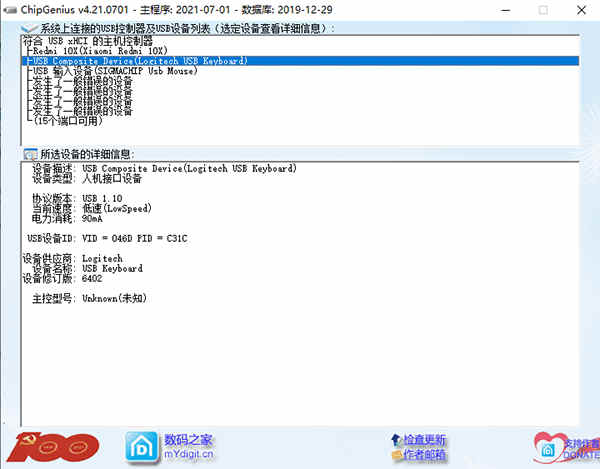Click the 90mA power consumption value
600x469 pixels.
[x=92, y=219]
